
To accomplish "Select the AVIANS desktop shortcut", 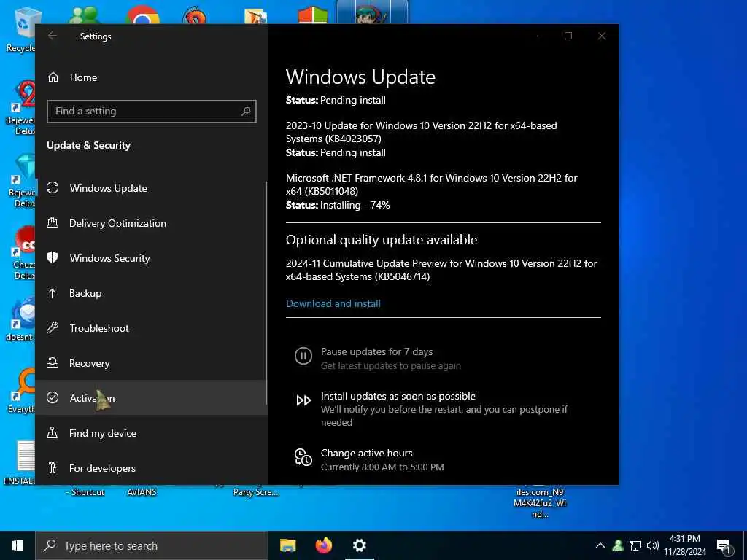I will [x=142, y=491].
